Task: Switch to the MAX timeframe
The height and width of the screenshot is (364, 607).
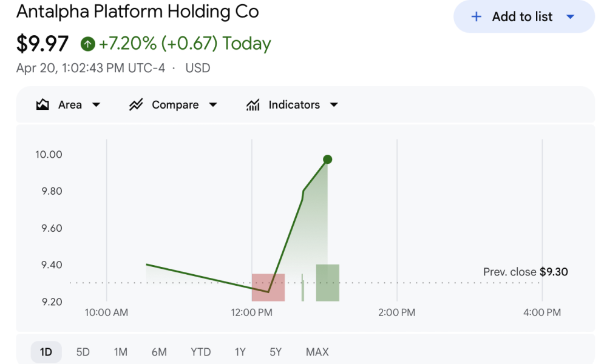Action: pyautogui.click(x=317, y=351)
